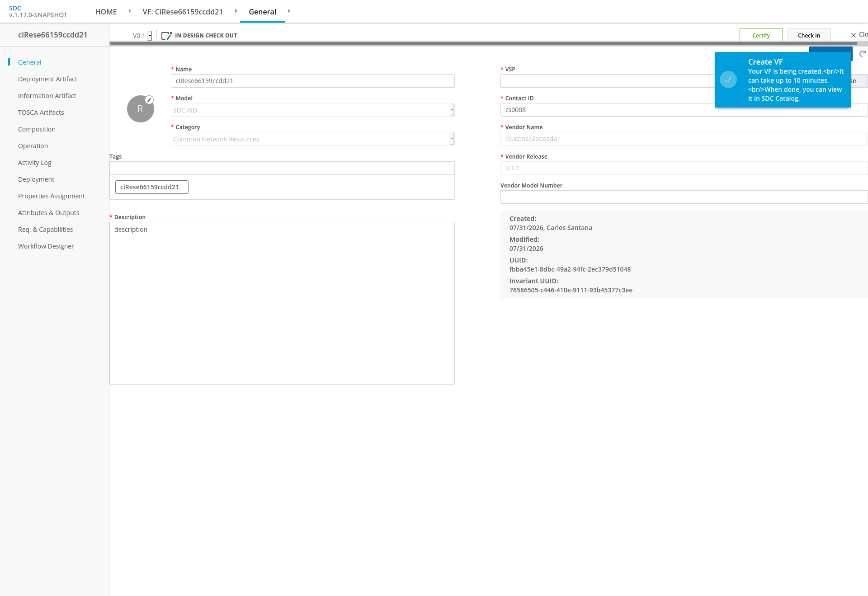This screenshot has width=868, height=596.
Task: Open Req. & Capabilities section
Action: tap(45, 230)
